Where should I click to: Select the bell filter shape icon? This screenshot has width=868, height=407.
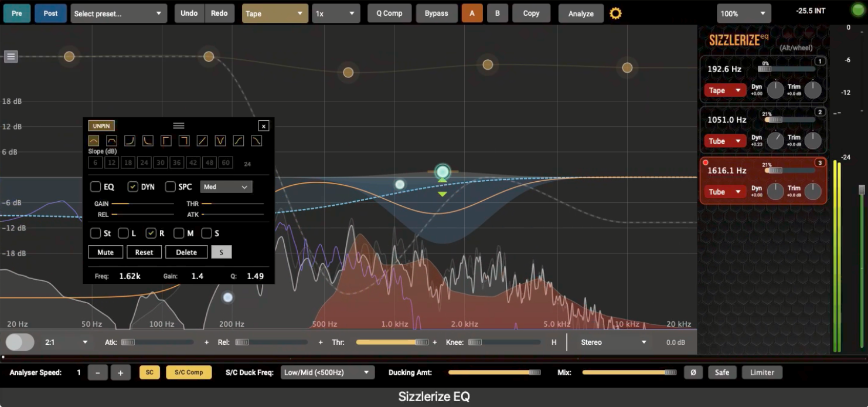[x=94, y=141]
